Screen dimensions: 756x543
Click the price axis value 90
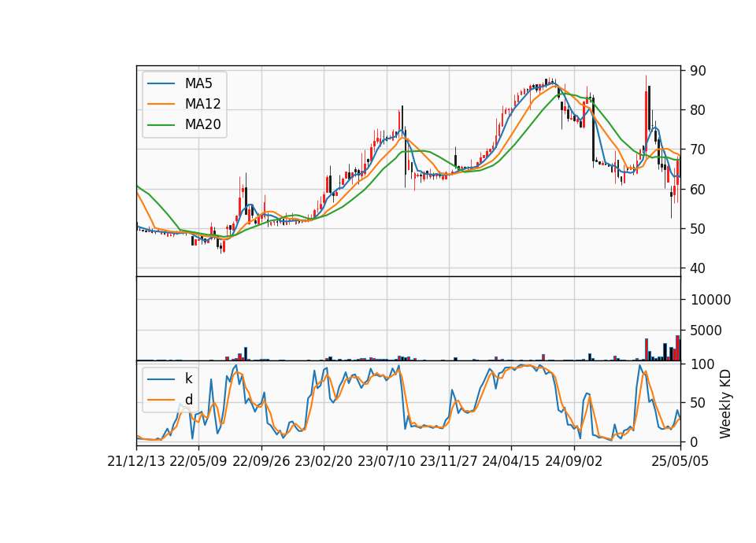(699, 70)
